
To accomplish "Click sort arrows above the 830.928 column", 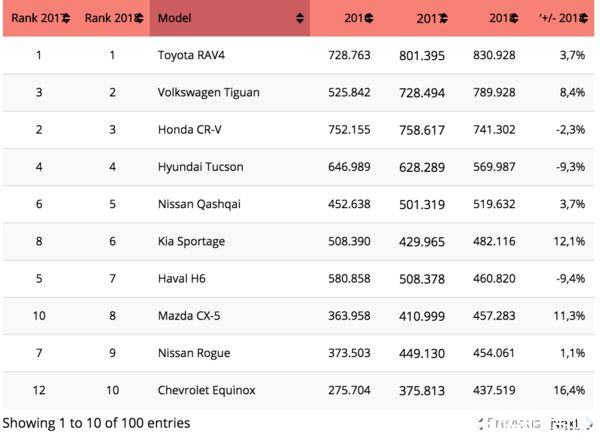I will coord(513,18).
